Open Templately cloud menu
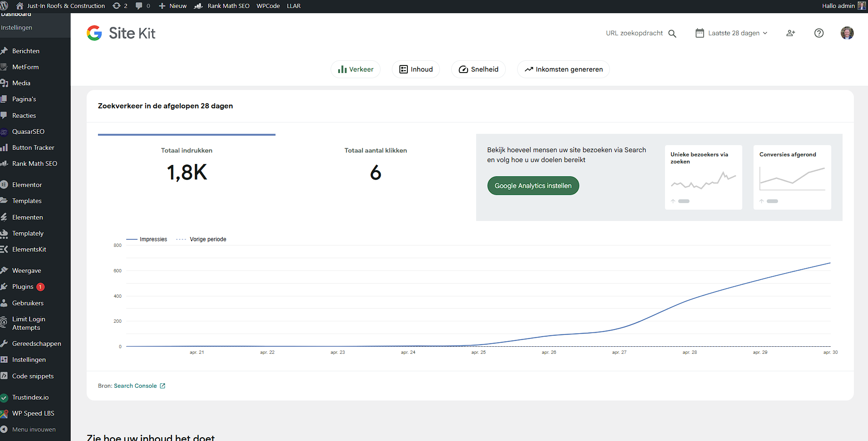This screenshot has width=868, height=441. pos(28,233)
